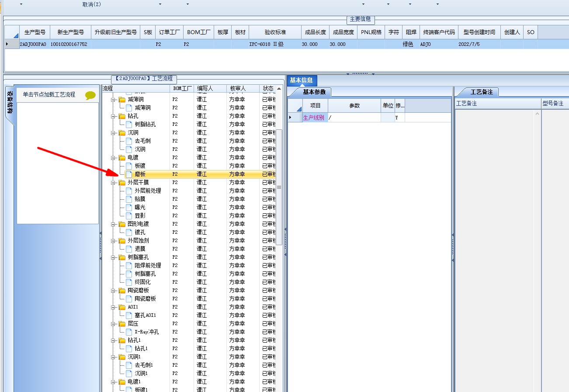This screenshot has height=392, width=569.
Task: Click the 退膜 document icon
Action: click(x=129, y=249)
